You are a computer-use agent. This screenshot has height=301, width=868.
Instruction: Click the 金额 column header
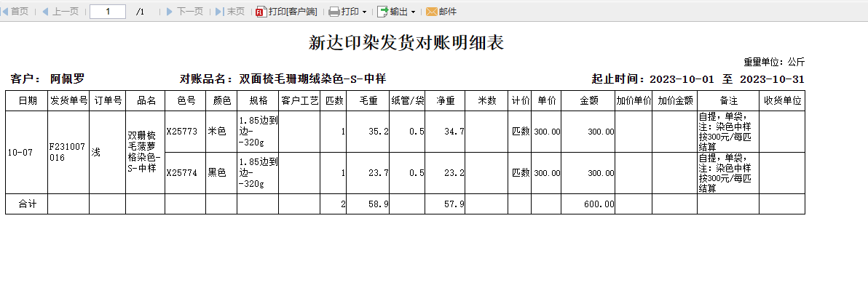[x=588, y=101]
